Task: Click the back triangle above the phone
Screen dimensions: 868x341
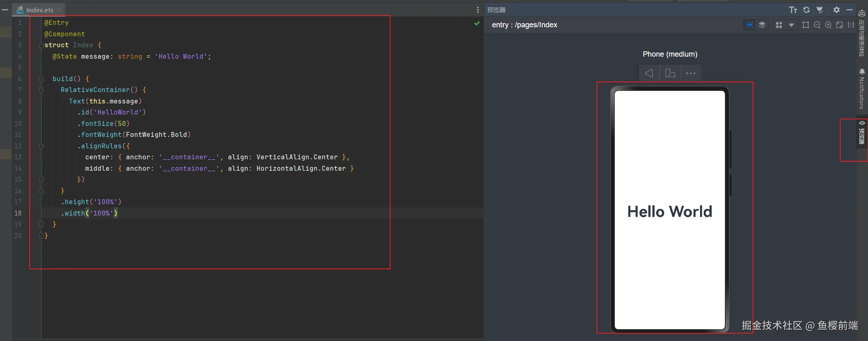Action: [x=649, y=73]
